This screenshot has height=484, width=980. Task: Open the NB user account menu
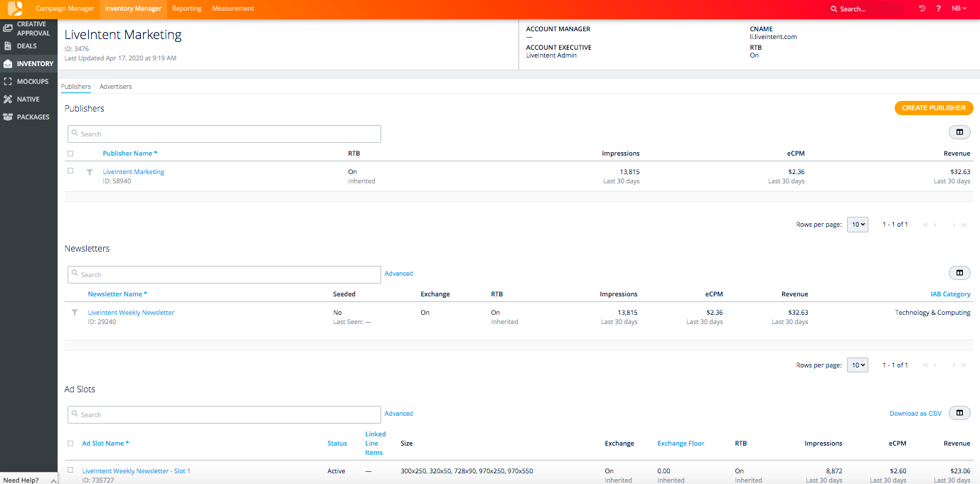point(959,8)
